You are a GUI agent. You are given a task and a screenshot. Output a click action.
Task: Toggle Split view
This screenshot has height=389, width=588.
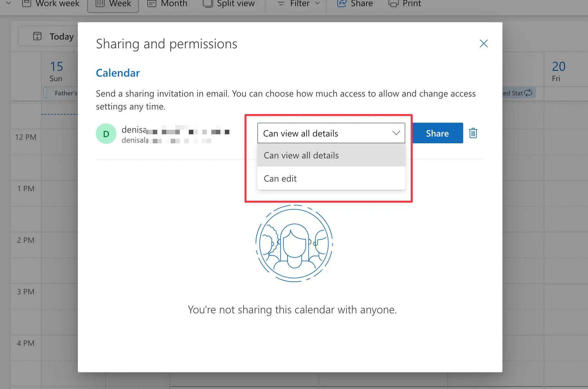point(229,4)
